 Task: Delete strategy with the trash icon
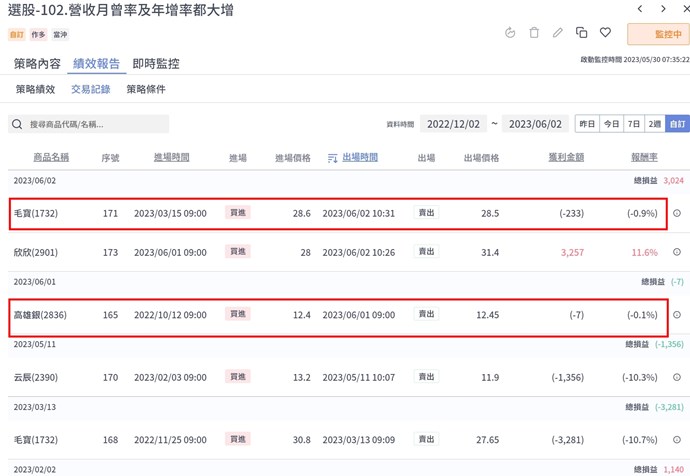coord(534,33)
